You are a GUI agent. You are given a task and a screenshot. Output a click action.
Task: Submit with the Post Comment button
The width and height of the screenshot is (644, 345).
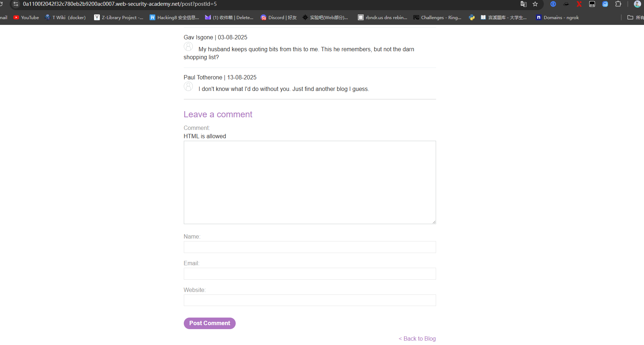pyautogui.click(x=210, y=323)
